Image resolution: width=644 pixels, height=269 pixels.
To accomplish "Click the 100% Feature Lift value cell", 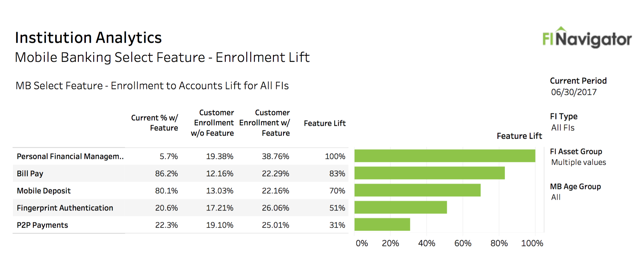I will [x=335, y=156].
